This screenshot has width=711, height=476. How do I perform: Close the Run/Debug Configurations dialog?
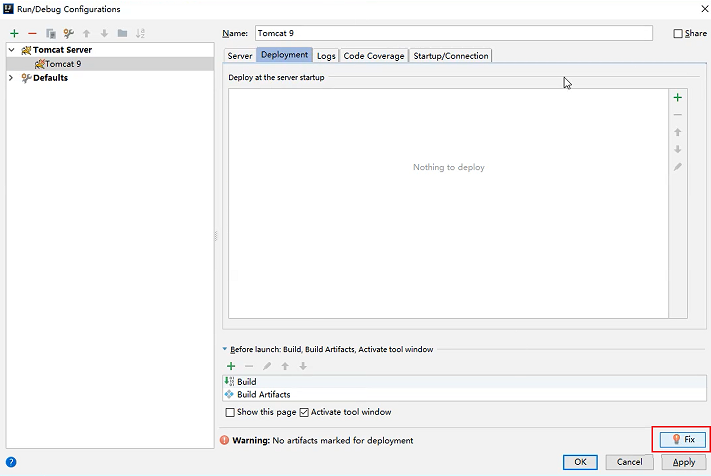[x=705, y=9]
